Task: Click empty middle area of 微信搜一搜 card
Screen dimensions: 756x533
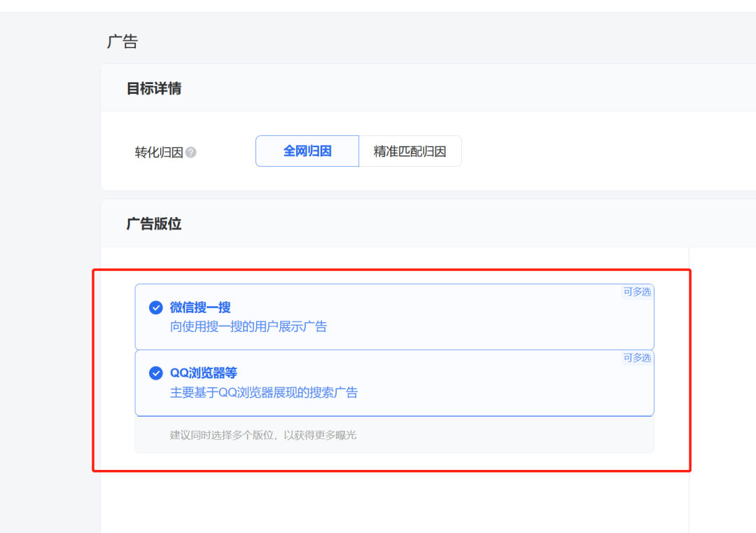Action: pyautogui.click(x=455, y=317)
